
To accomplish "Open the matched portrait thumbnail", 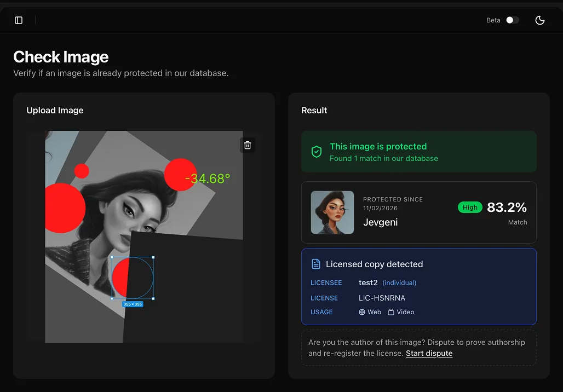I will click(x=332, y=212).
